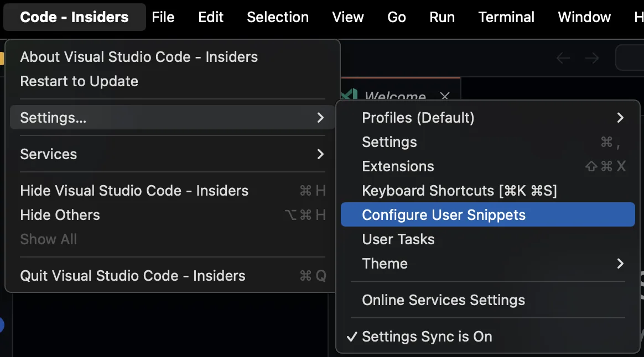Open Online Services Settings

(488, 300)
